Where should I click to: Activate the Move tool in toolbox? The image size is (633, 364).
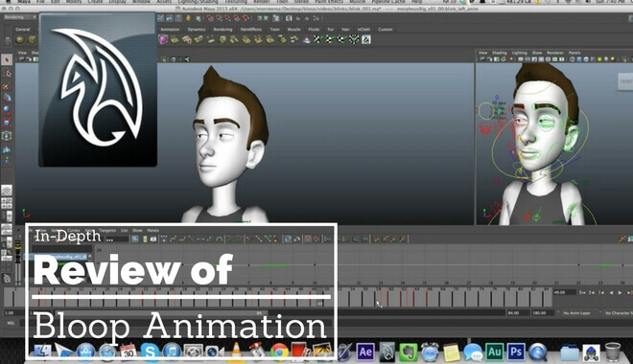pos(7,98)
